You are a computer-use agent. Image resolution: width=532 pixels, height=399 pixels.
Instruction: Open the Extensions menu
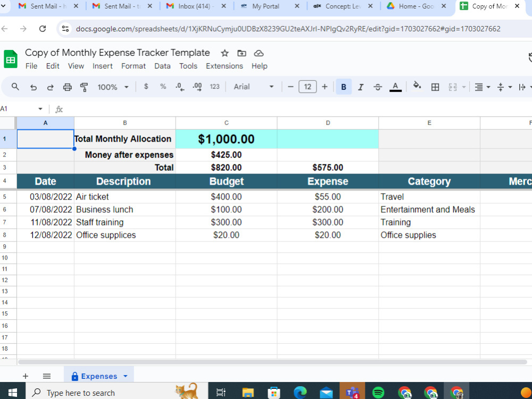click(225, 66)
